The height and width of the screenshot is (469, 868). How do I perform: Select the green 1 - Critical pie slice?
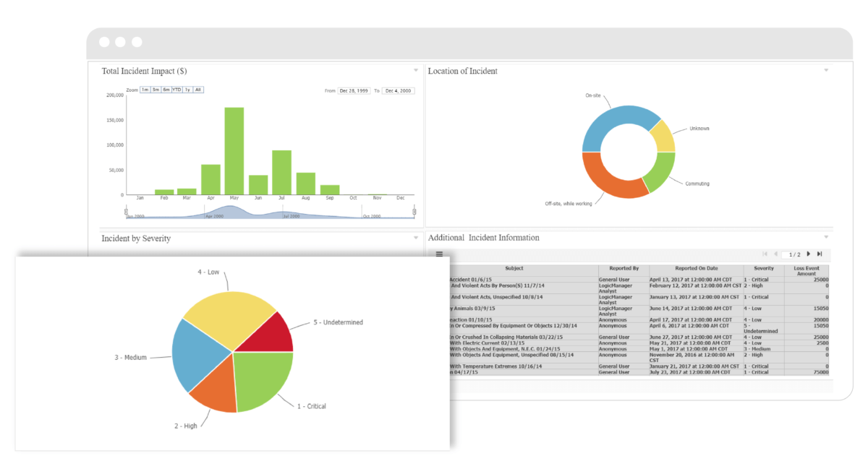(261, 379)
